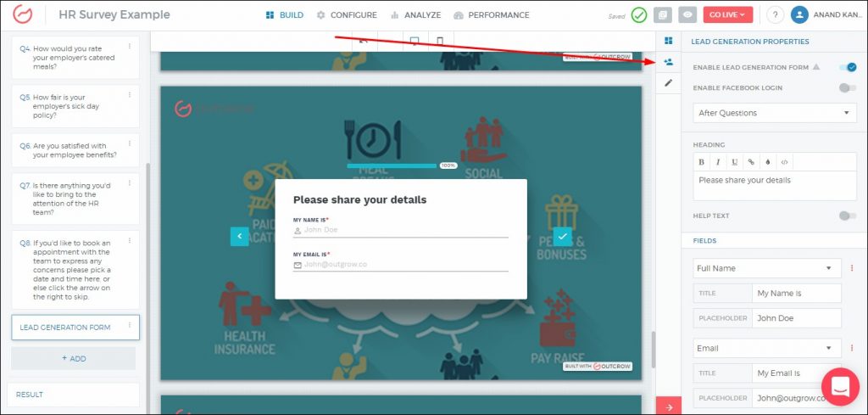This screenshot has width=868, height=415.
Task: Click the My Name Is title input field
Action: [x=796, y=294]
